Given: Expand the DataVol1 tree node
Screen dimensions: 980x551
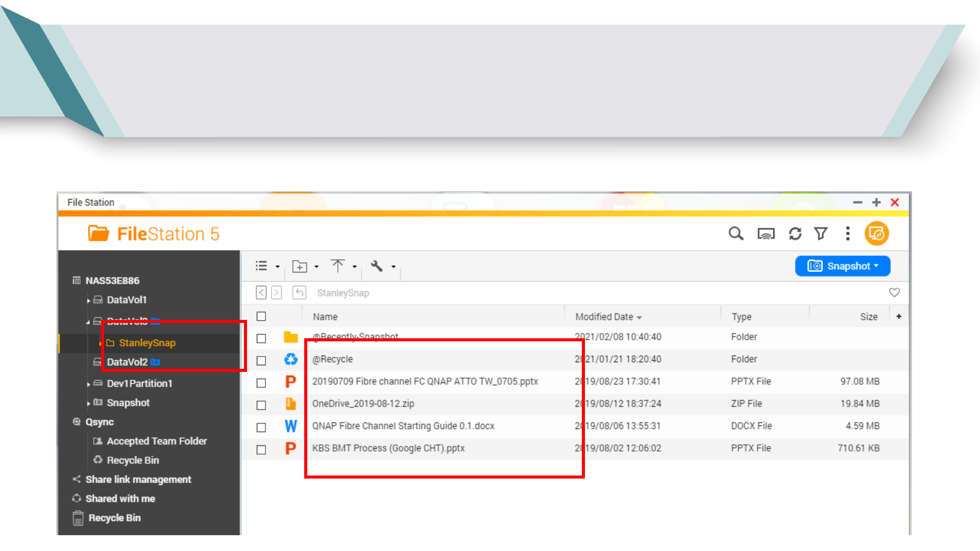Looking at the screenshot, I should click(x=88, y=301).
